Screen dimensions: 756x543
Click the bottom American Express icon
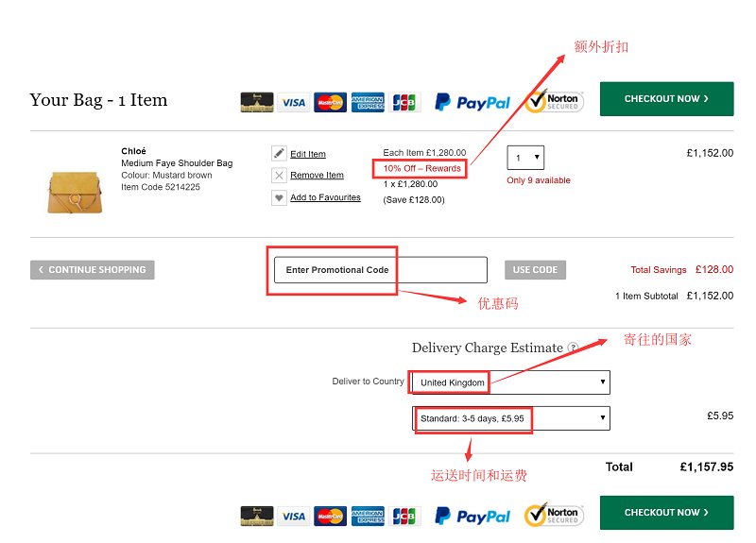click(x=368, y=516)
